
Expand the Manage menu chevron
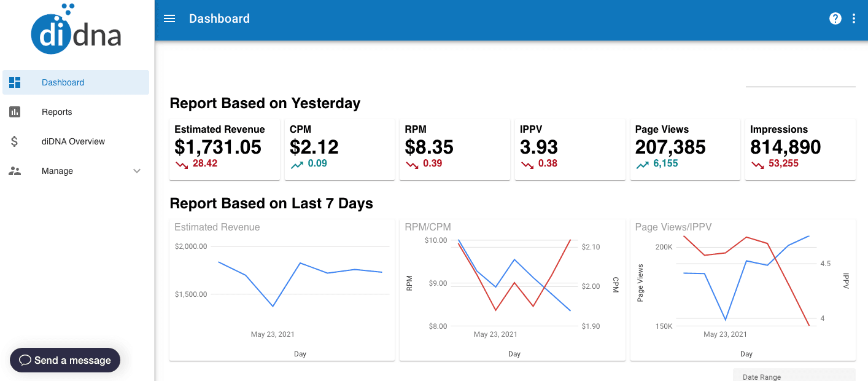pyautogui.click(x=137, y=171)
